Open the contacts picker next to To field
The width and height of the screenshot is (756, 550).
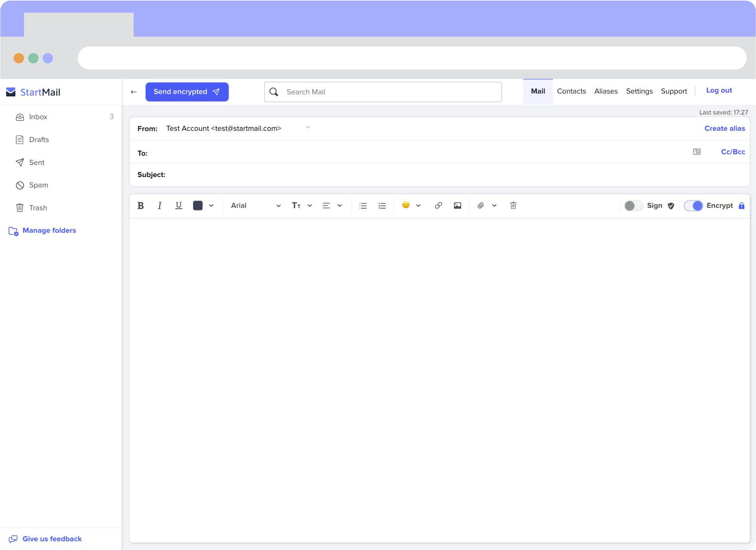click(697, 152)
